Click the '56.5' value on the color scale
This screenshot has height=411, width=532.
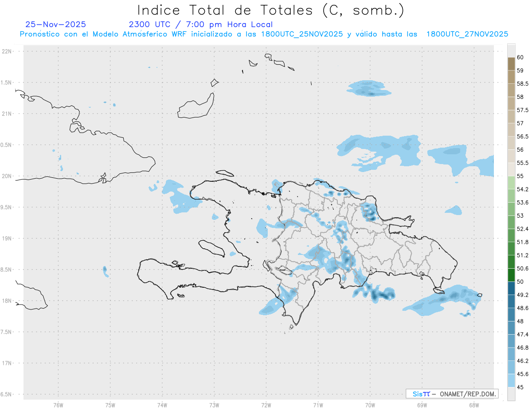[523, 137]
